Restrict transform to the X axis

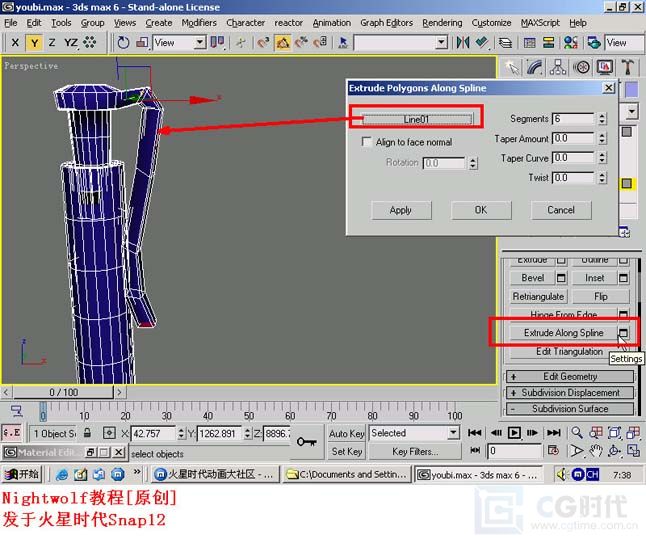(15, 42)
